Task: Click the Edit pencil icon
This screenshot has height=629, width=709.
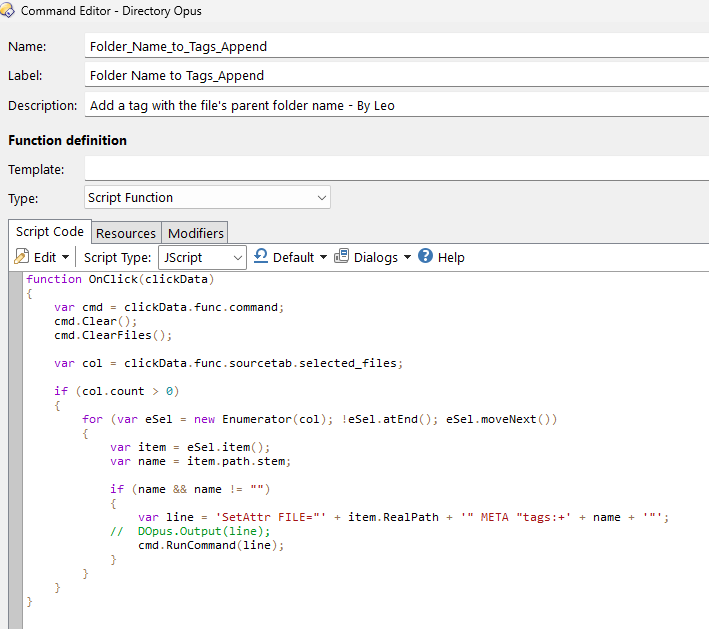Action: (x=21, y=257)
